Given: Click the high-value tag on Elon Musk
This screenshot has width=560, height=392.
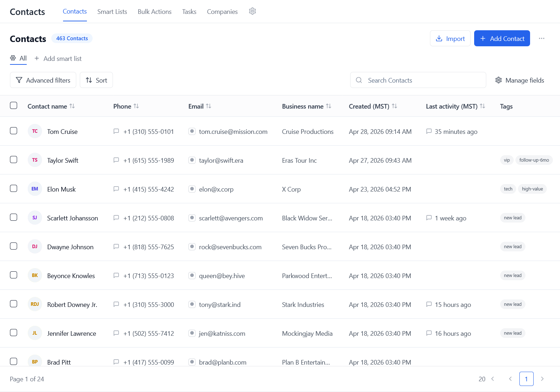Looking at the screenshot, I should [x=532, y=189].
